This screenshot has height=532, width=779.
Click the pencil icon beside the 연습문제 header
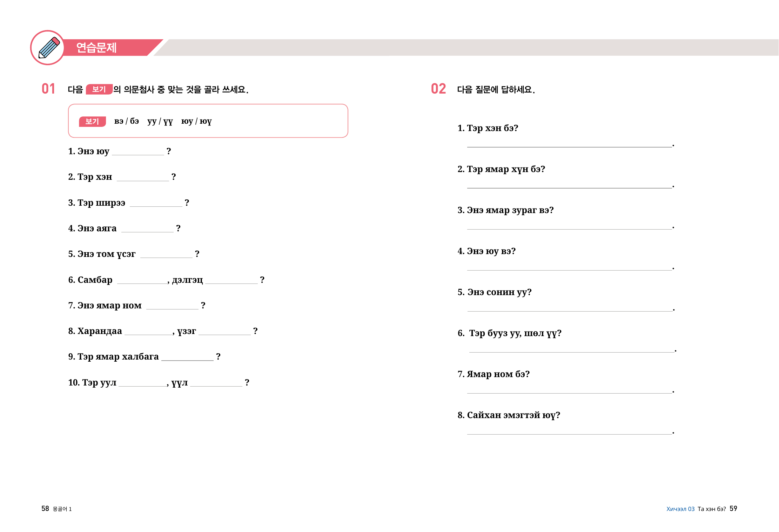[48, 48]
